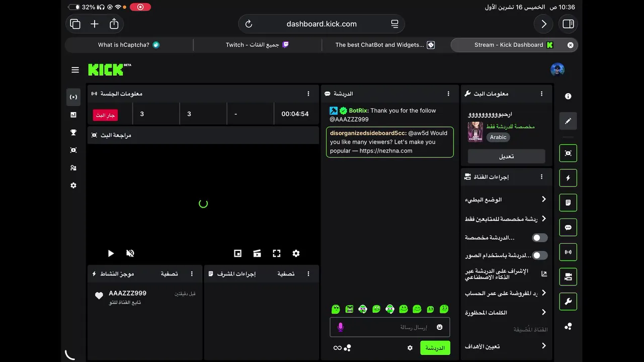
Task: Filter the activity feed (تصفية)
Action: tap(169, 274)
